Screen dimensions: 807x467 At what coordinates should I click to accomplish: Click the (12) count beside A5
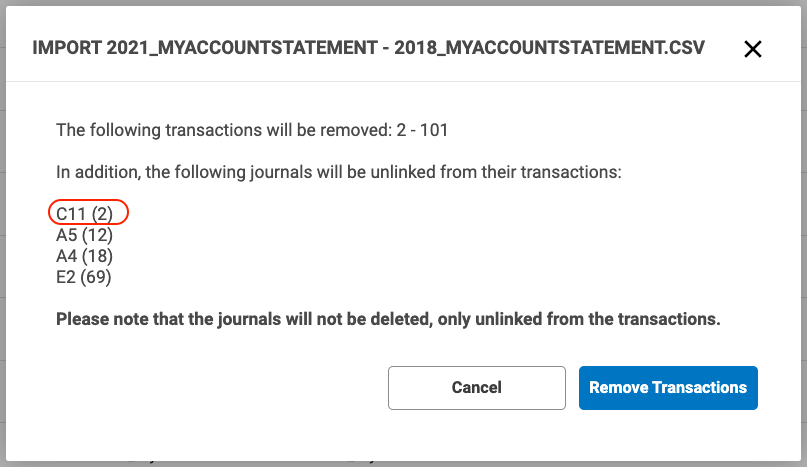coord(98,236)
